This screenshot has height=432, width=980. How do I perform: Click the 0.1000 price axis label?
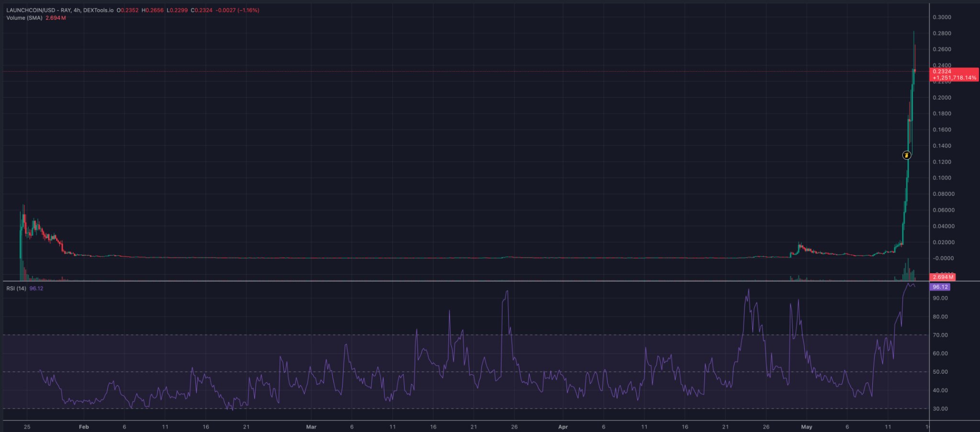point(942,178)
